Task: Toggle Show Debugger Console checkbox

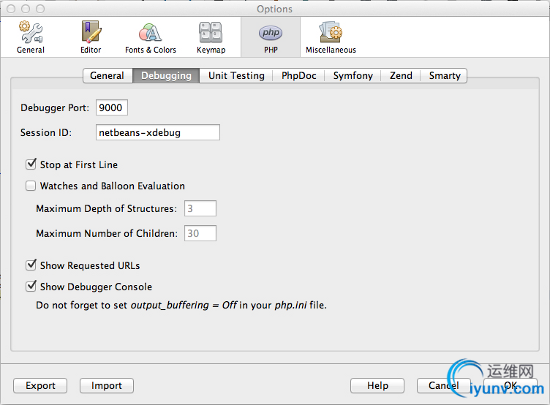Action: point(31,286)
